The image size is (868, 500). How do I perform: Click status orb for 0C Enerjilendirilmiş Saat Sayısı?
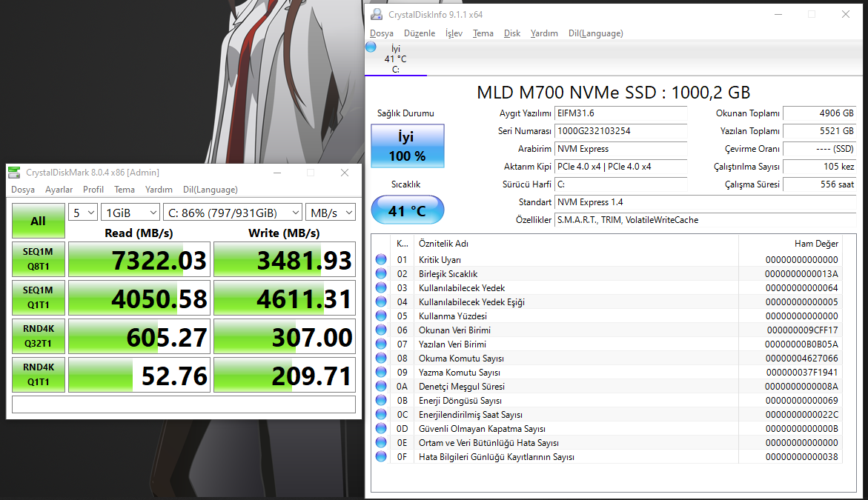pos(381,414)
